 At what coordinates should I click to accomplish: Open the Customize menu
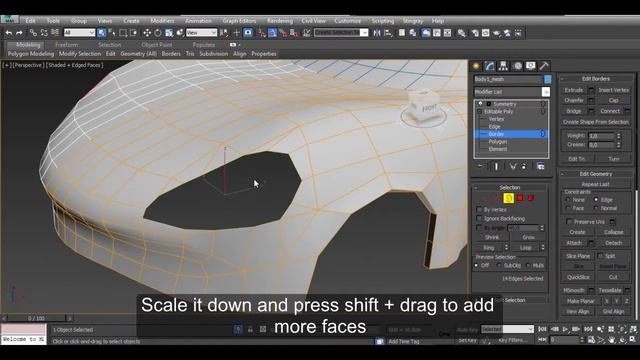click(347, 21)
